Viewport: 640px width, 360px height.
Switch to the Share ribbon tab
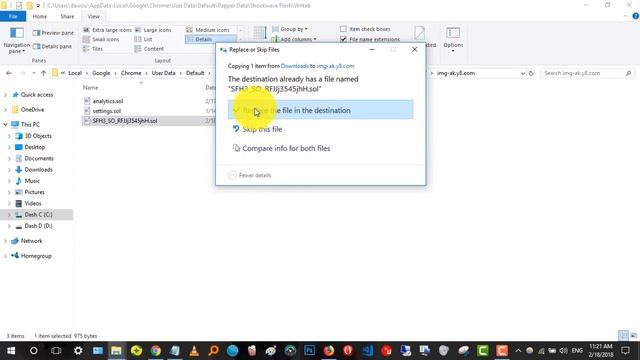point(67,16)
